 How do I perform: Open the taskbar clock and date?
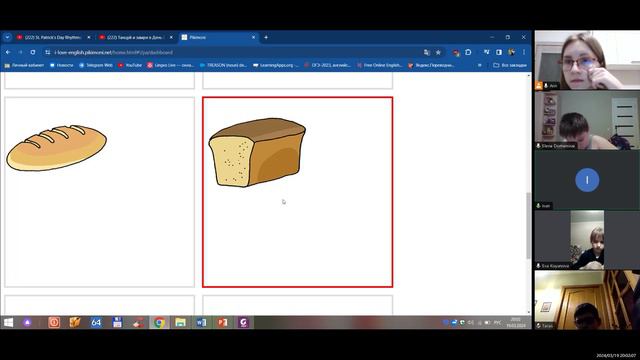tap(516, 322)
